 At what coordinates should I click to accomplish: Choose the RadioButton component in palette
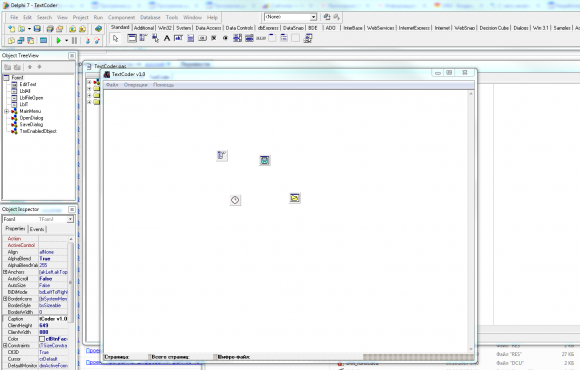point(225,38)
